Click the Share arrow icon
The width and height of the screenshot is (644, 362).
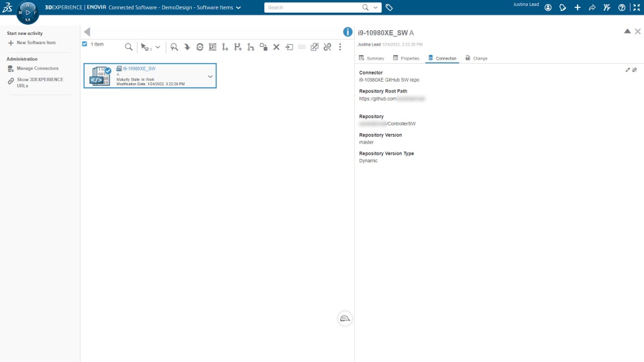592,7
